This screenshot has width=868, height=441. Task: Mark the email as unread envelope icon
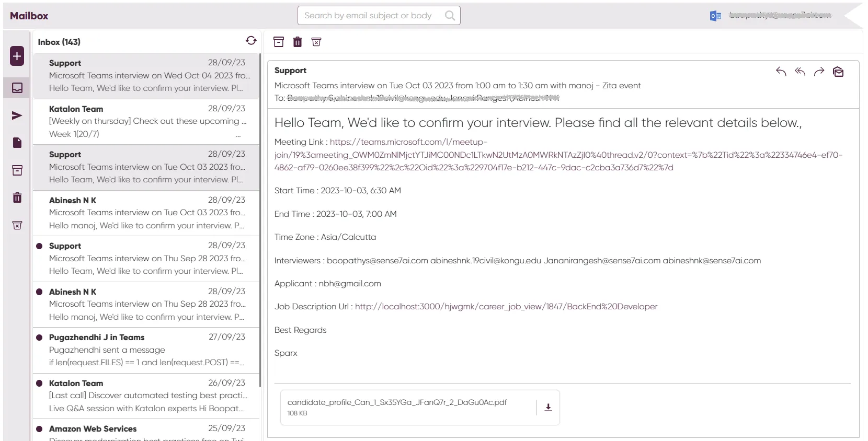[838, 72]
